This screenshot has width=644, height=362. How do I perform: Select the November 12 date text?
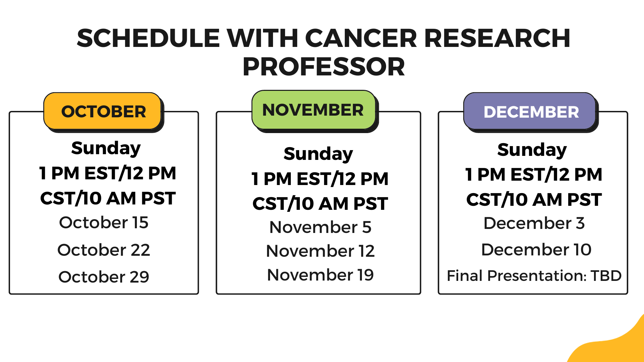[x=320, y=251]
